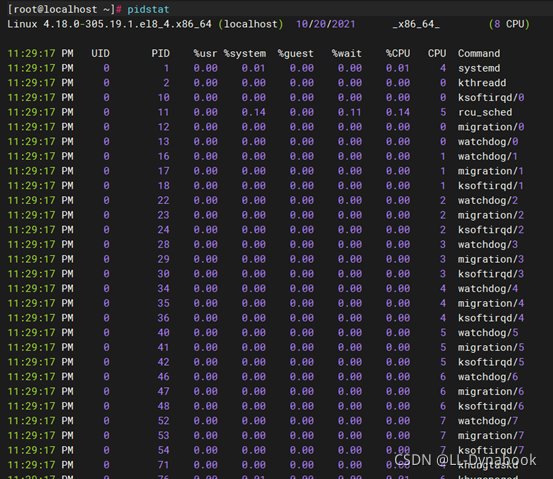
Task: Click the 0.14 %system value for rcu_sched
Action: [x=254, y=112]
